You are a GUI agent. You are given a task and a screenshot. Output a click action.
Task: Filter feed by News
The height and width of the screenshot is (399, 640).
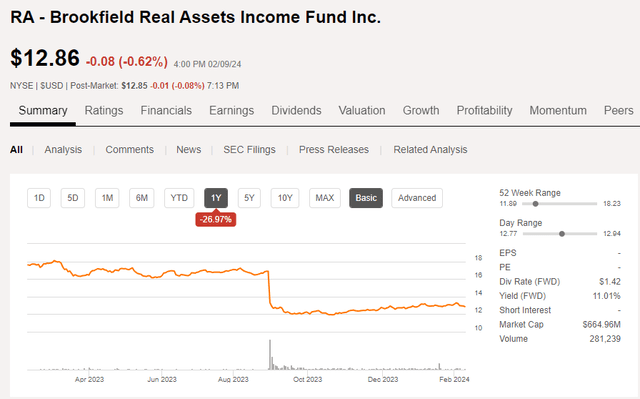click(x=189, y=150)
